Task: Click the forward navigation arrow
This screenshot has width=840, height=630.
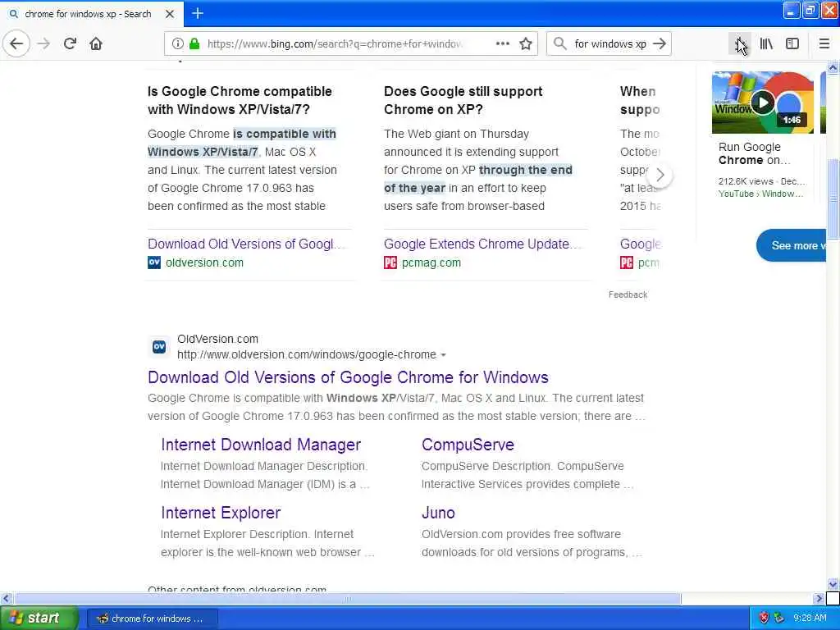Action: pyautogui.click(x=44, y=43)
